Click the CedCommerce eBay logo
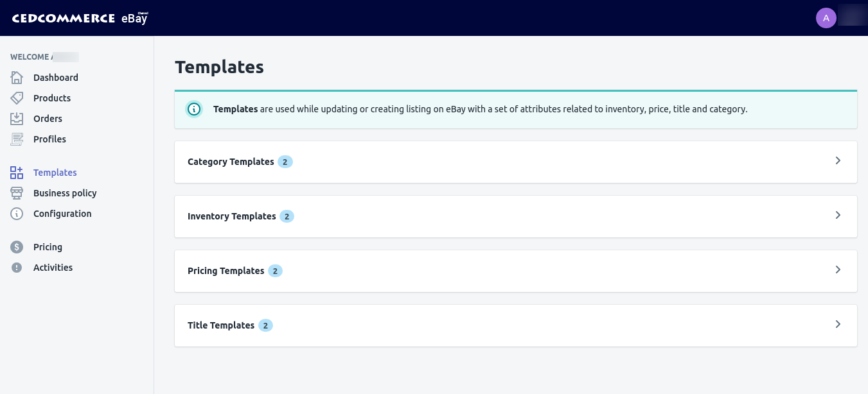 tap(80, 18)
